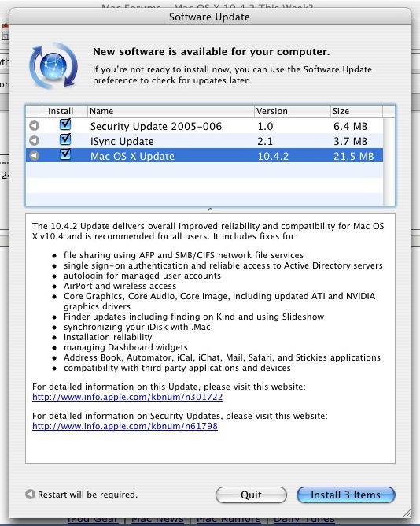
Task: Click 'AirPort and wireless access' bullet text
Action: [120, 286]
